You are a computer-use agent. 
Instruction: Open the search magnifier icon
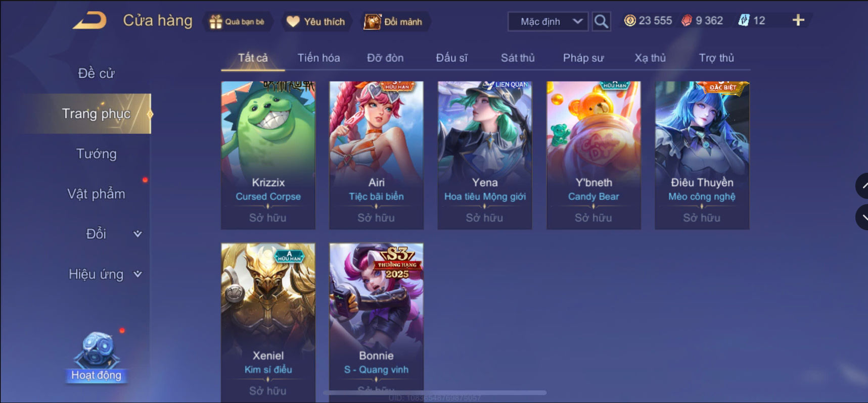pyautogui.click(x=601, y=22)
